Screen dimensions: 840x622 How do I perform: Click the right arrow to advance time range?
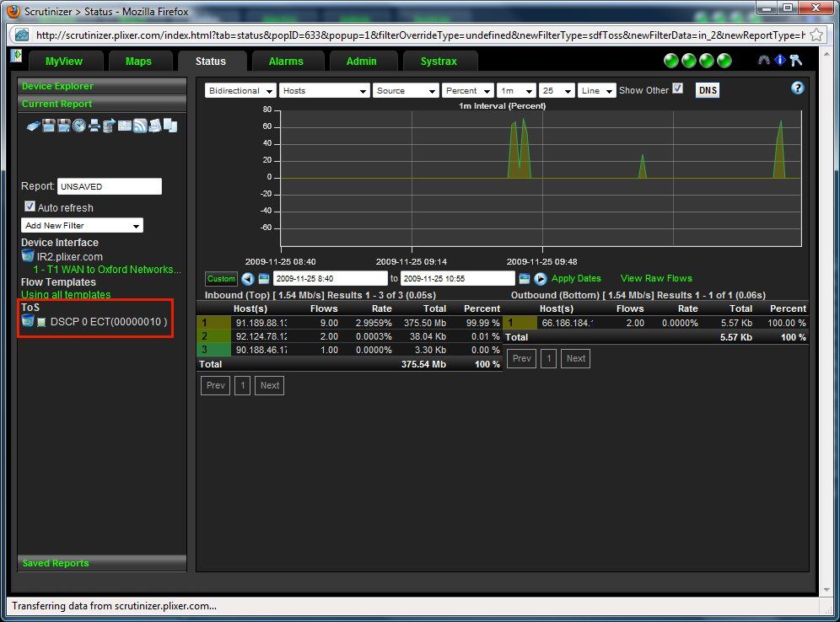tap(541, 278)
